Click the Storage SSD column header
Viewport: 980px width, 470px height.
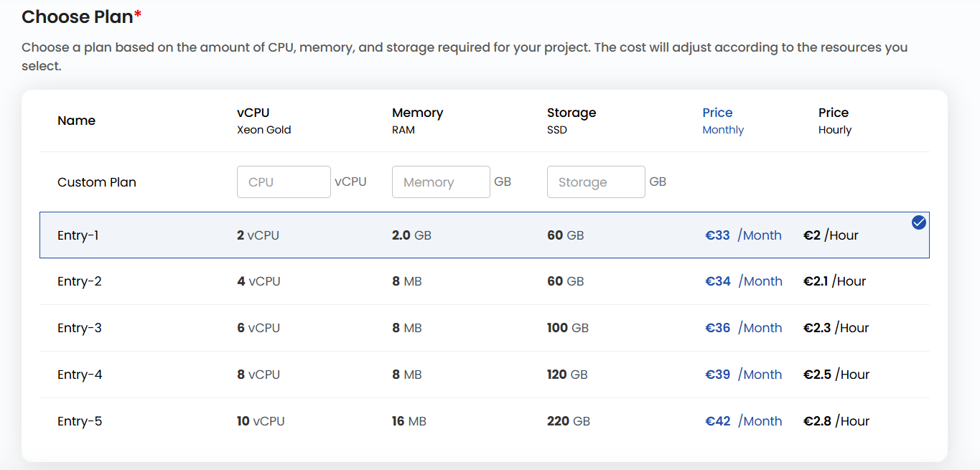click(571, 121)
